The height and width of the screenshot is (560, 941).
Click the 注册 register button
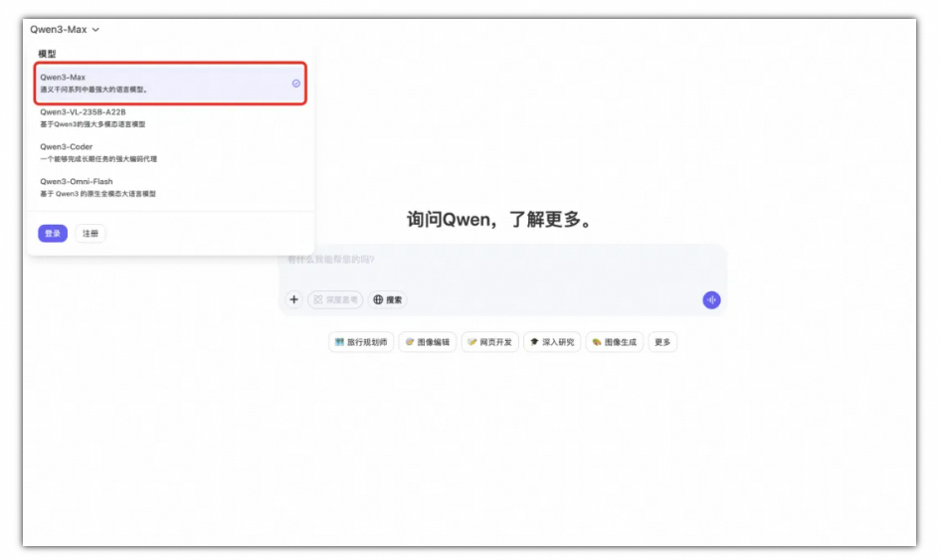tap(91, 234)
